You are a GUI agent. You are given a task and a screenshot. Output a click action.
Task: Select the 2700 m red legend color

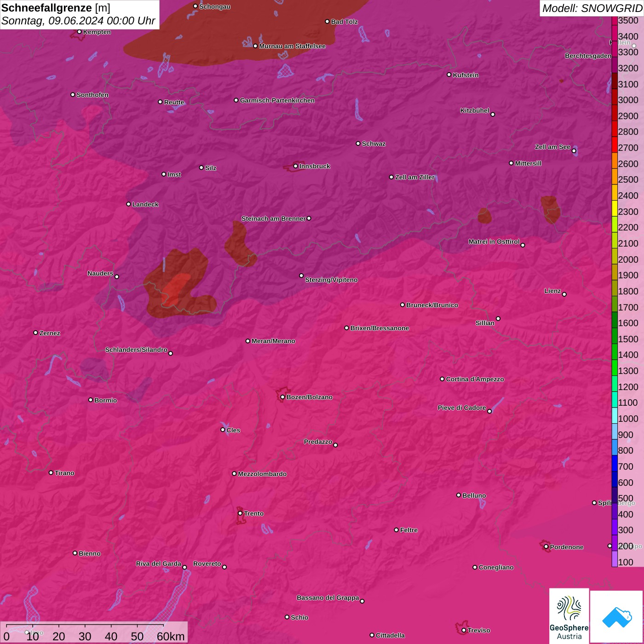(615, 144)
